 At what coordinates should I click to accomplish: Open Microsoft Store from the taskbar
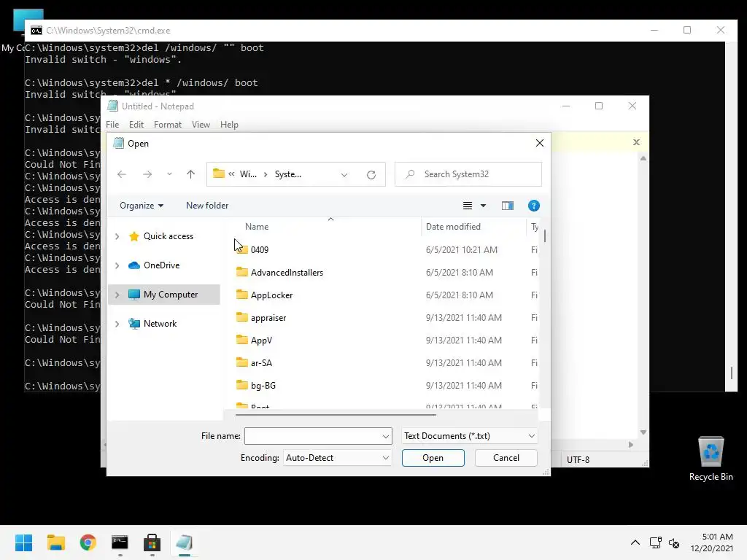[152, 542]
